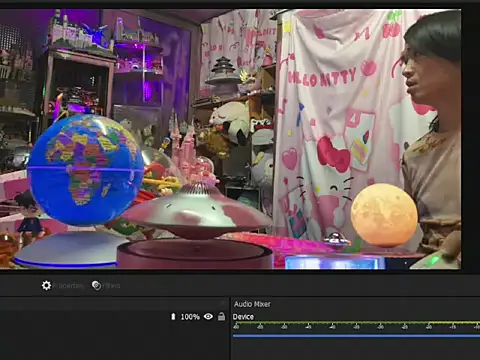Viewport: 480px width, 360px height.
Task: Click the Device audio level meter
Action: [x=356, y=325]
